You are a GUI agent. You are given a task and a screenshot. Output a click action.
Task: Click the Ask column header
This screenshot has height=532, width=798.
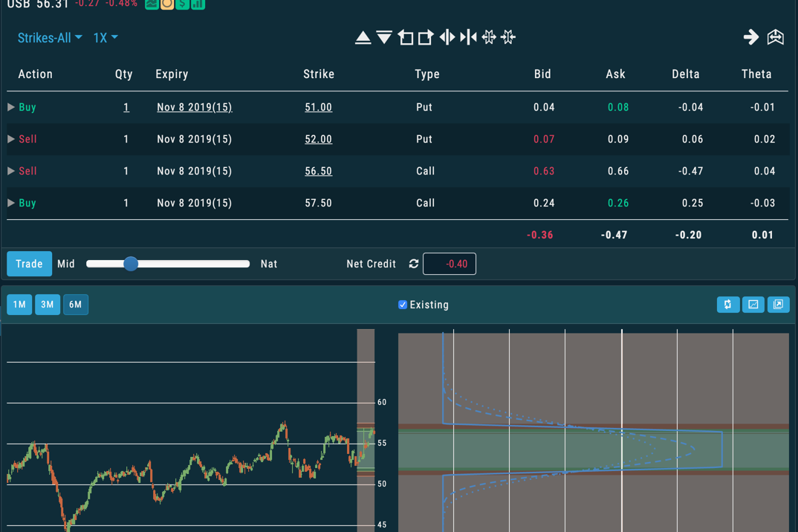615,74
